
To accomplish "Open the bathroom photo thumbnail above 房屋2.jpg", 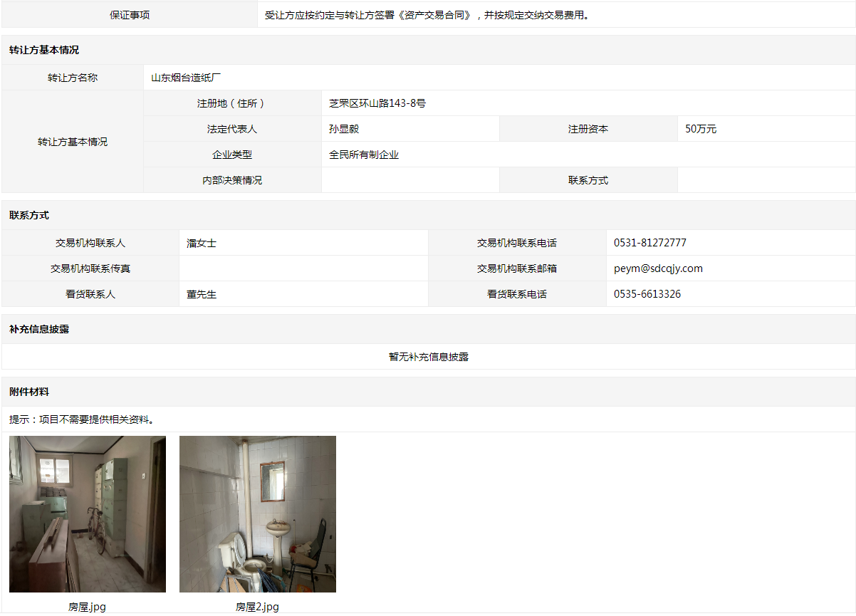I will (258, 514).
